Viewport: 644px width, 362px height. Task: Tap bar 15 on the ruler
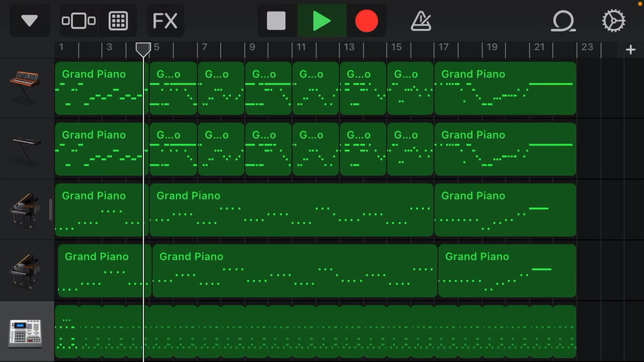coord(396,47)
